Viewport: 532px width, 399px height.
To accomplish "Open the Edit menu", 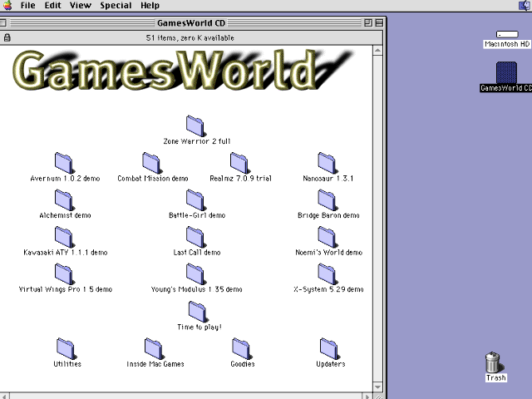I will point(53,6).
